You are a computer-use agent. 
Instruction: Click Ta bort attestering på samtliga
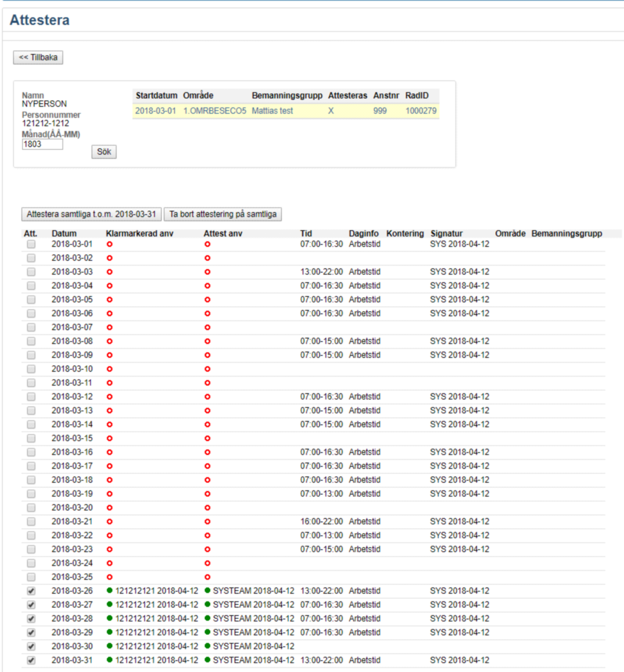(223, 214)
